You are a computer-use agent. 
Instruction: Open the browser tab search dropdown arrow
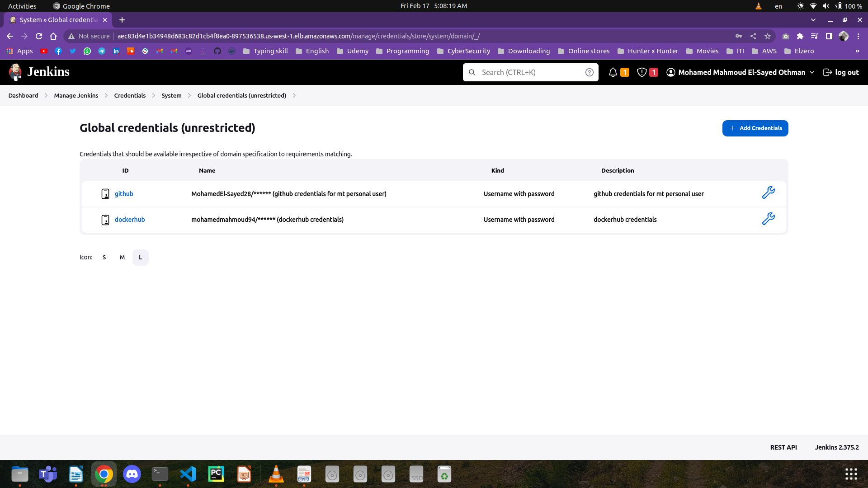[813, 20]
